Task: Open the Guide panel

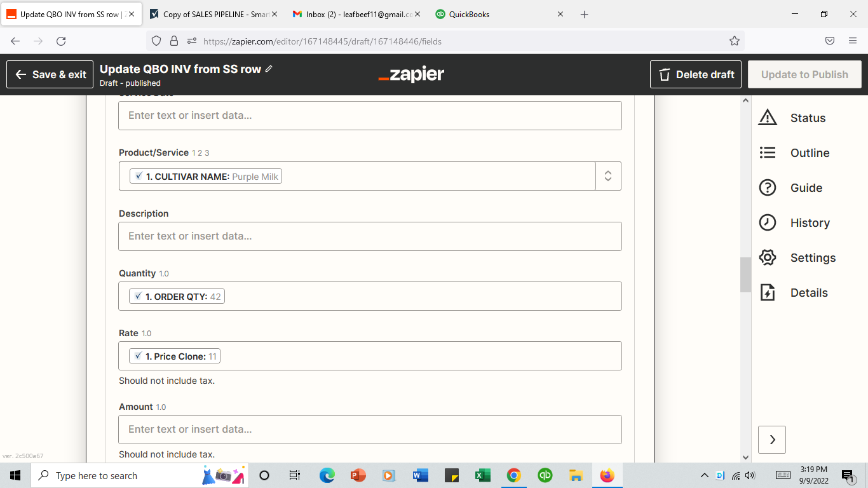Action: (790, 187)
